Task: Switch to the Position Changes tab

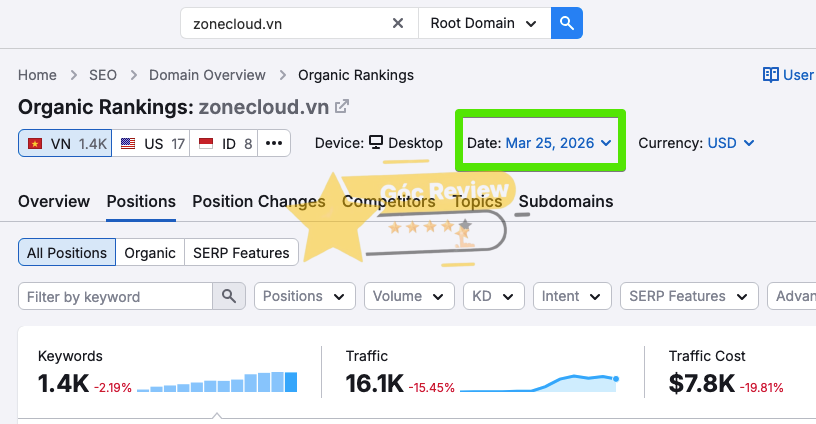Action: click(x=259, y=201)
